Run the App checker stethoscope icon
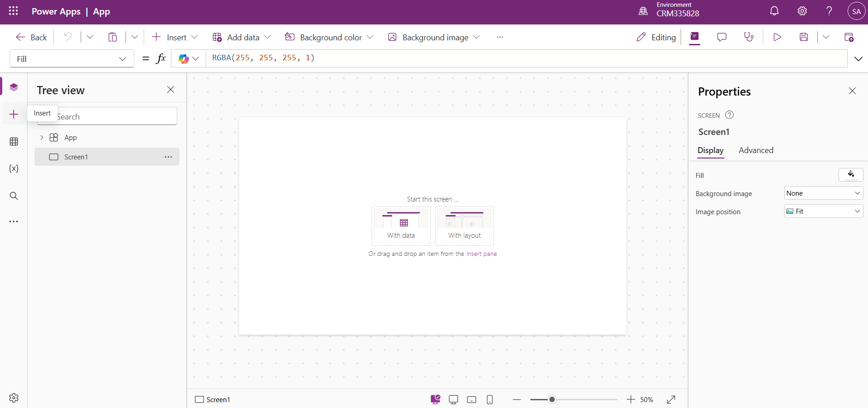This screenshot has width=868, height=408. [x=749, y=37]
